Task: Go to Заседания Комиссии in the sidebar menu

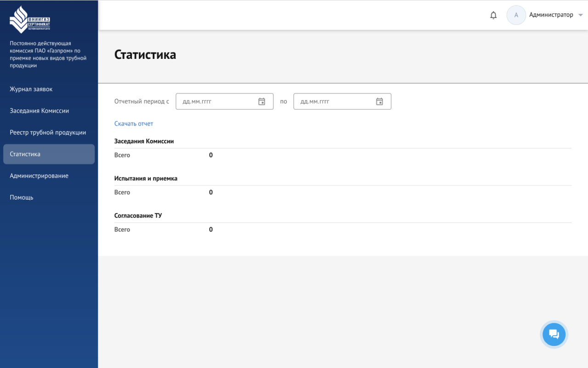Action: pyautogui.click(x=40, y=111)
